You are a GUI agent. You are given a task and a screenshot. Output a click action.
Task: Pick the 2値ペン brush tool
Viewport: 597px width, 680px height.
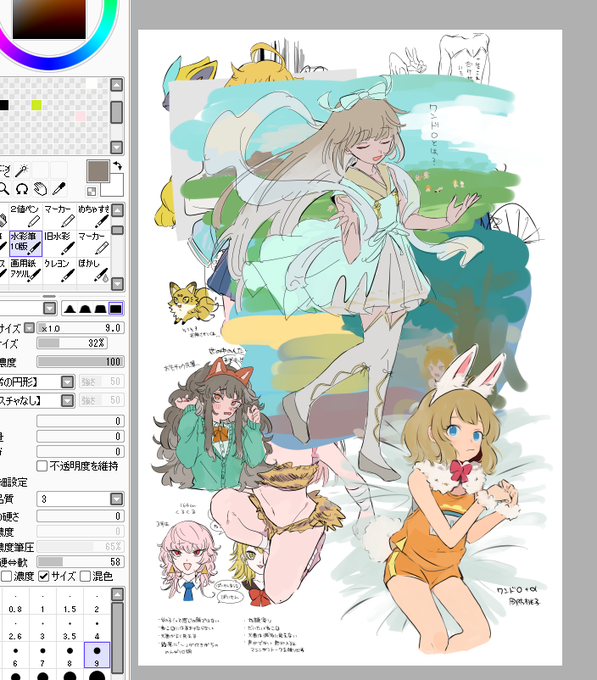pyautogui.click(x=25, y=216)
